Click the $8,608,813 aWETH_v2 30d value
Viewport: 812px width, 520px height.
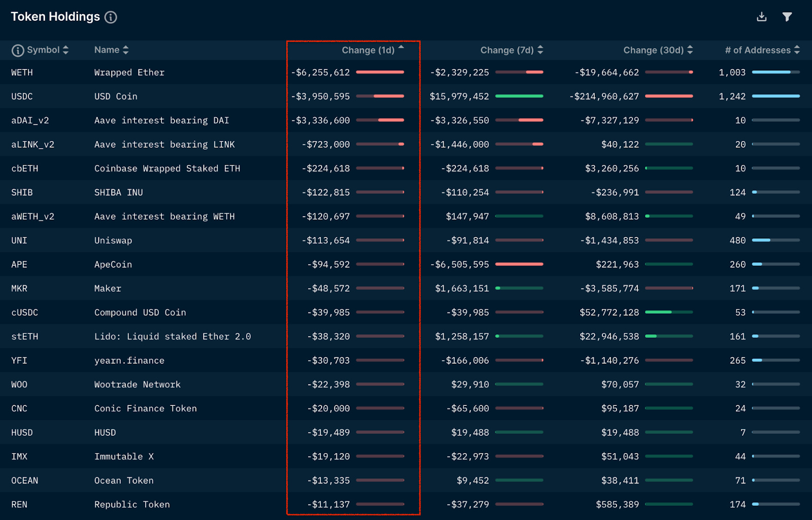[x=612, y=217]
